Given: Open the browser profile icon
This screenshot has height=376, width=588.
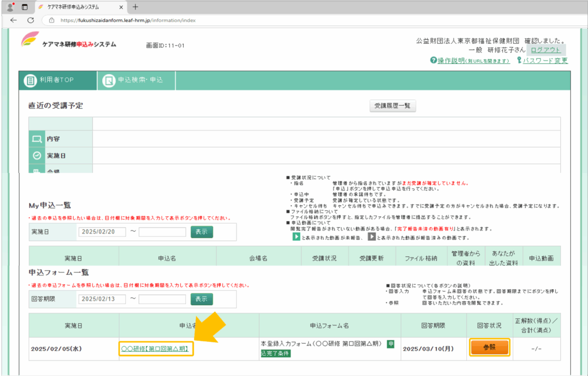Looking at the screenshot, I should 10,7.
